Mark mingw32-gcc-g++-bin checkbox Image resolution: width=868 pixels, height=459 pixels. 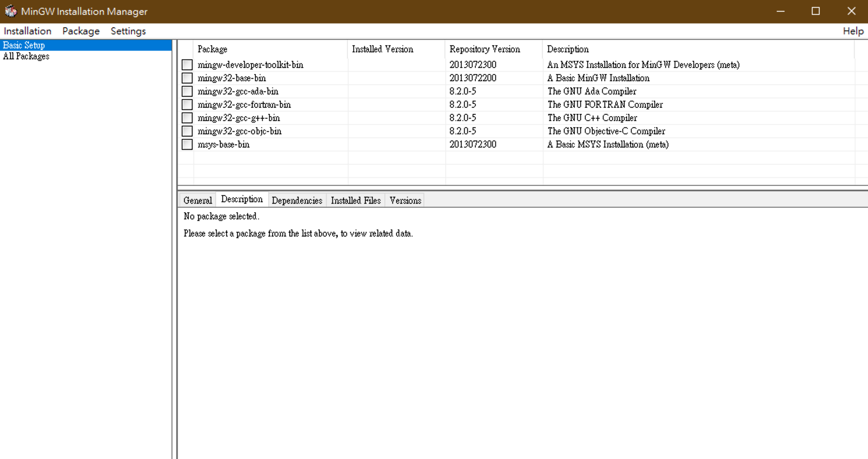pos(187,118)
